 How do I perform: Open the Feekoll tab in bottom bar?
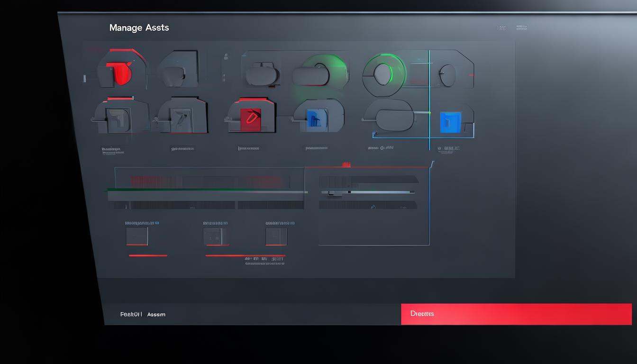[130, 314]
